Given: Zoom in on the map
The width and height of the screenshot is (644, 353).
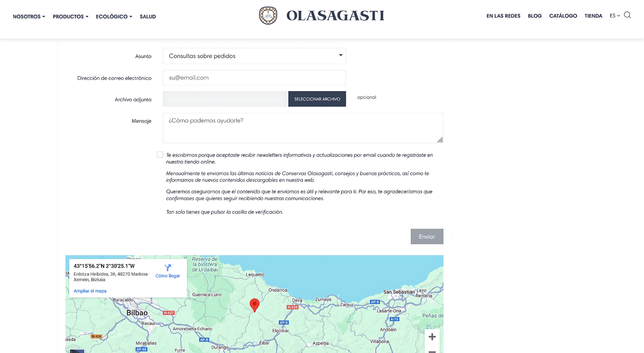Looking at the screenshot, I should (432, 336).
